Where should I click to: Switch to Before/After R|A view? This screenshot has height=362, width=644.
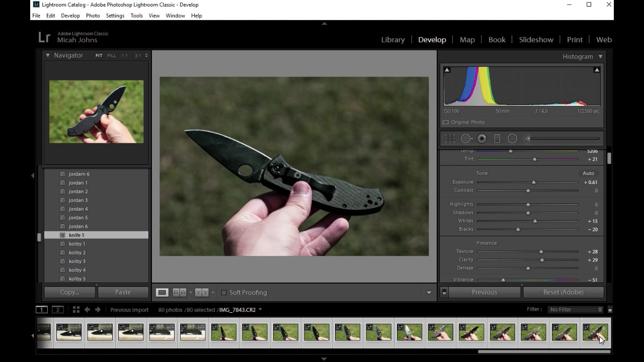(180, 292)
